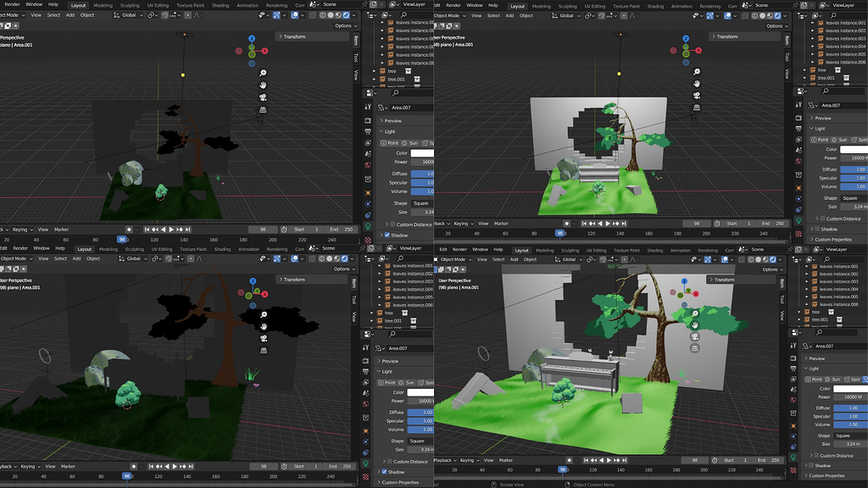Open Output properties tab icon in top-left window
This screenshot has height=488, width=868.
coord(368,131)
